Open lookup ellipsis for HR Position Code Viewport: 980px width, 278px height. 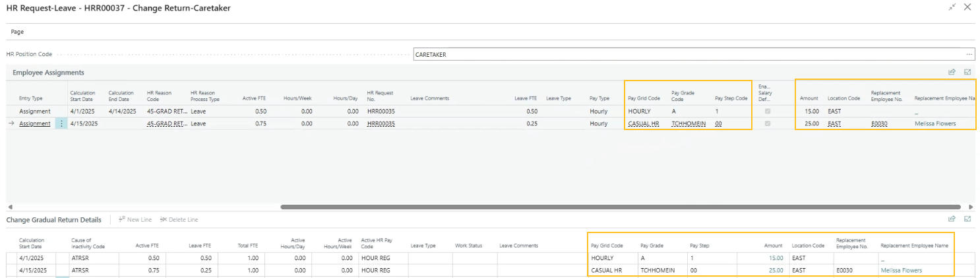[969, 54]
